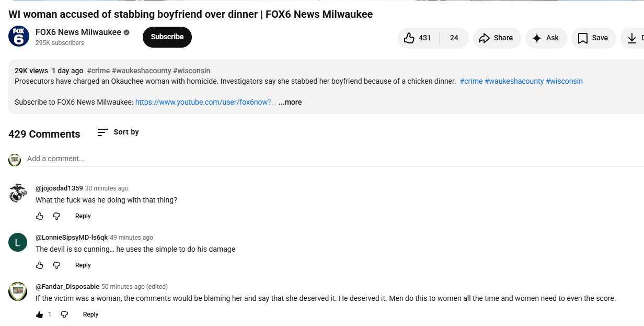Thumbs down @Fandar_Disposable's comment
This screenshot has width=644, height=326.
coord(64,314)
